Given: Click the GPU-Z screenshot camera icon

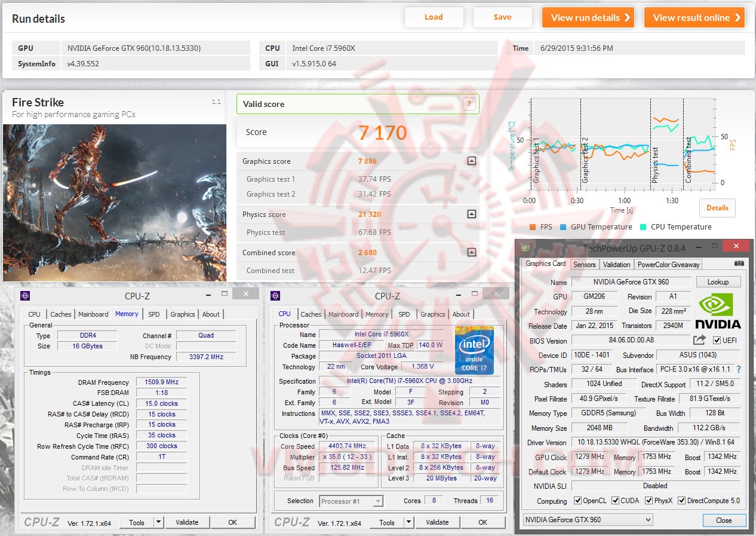Looking at the screenshot, I should pyautogui.click(x=739, y=264).
